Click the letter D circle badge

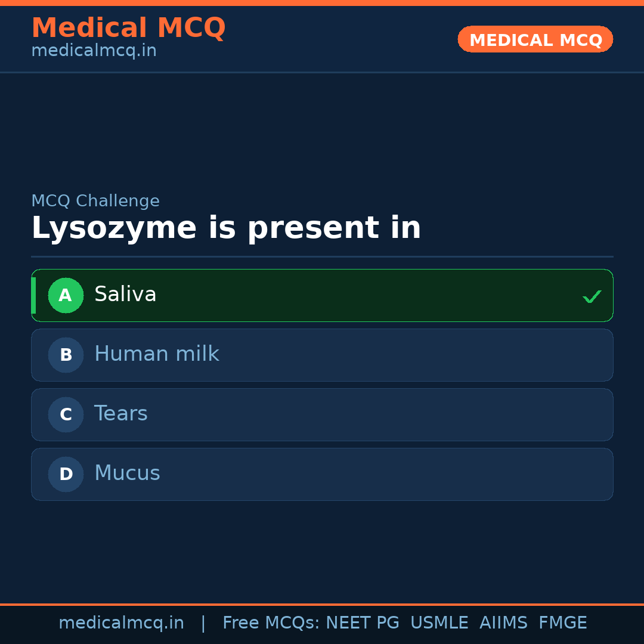(x=66, y=474)
